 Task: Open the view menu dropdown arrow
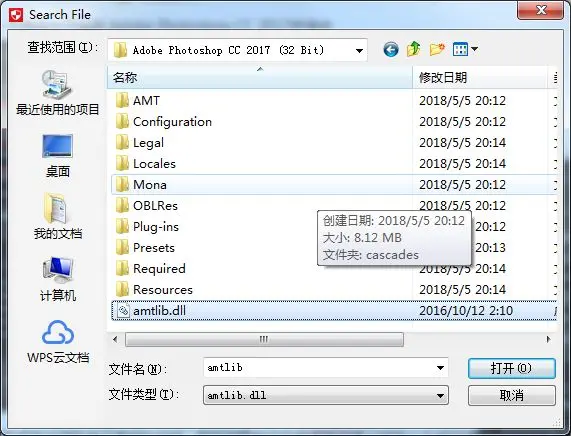click(x=474, y=49)
